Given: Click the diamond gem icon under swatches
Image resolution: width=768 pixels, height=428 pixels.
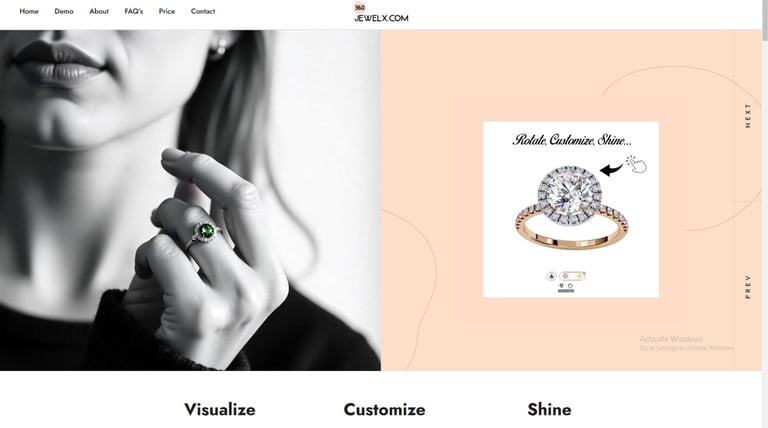Looking at the screenshot, I should (561, 285).
